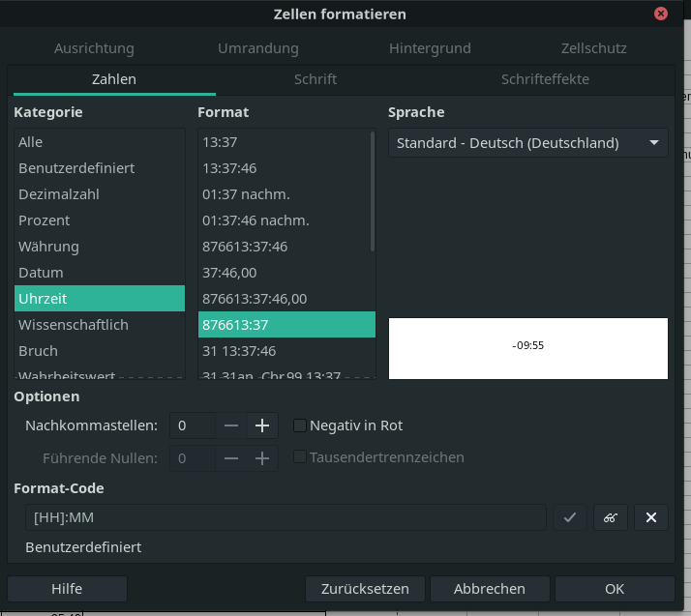
Task: Select category Alle
Action: click(100, 142)
